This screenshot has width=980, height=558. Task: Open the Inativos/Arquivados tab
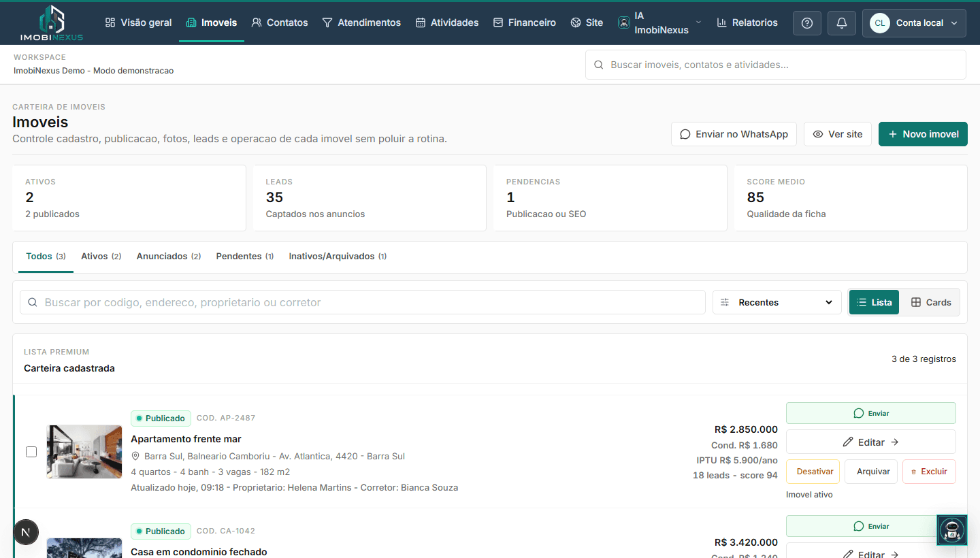tap(338, 257)
